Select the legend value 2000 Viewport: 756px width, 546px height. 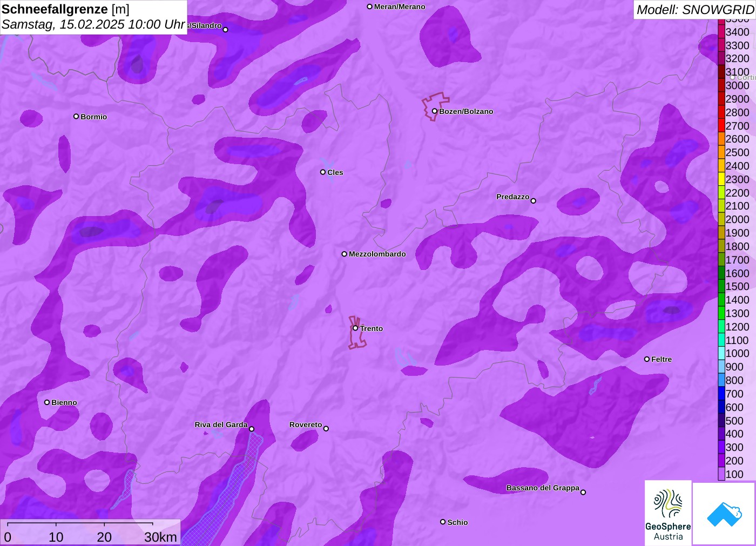737,219
